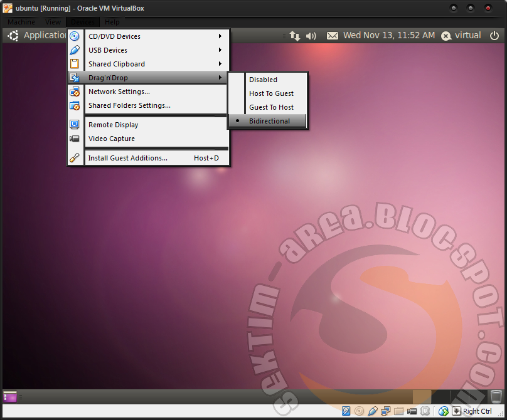Choose Shared Folders Settings... entry
This screenshot has height=420, width=507.
coord(149,106)
